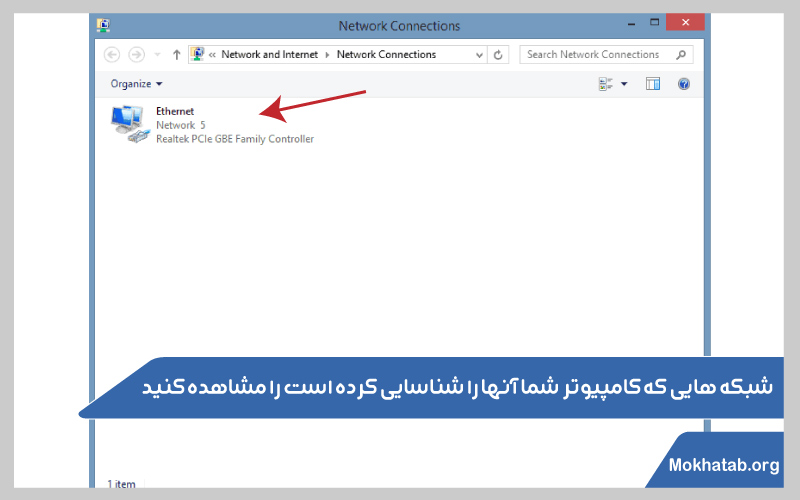Focus the Search Network Connections field
800x500 pixels.
(606, 55)
